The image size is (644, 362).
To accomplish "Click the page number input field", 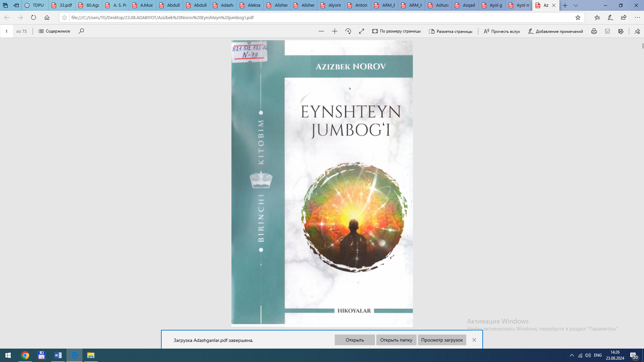I will click(7, 31).
